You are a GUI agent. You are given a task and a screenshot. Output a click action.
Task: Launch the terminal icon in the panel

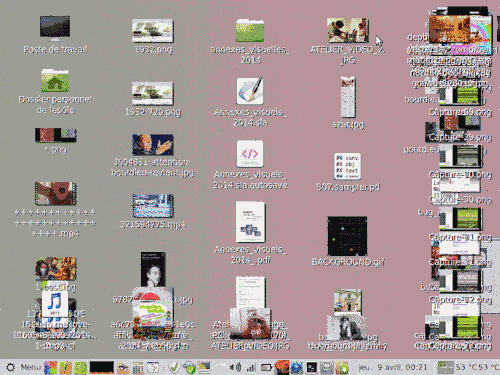pyautogui.click(x=312, y=367)
